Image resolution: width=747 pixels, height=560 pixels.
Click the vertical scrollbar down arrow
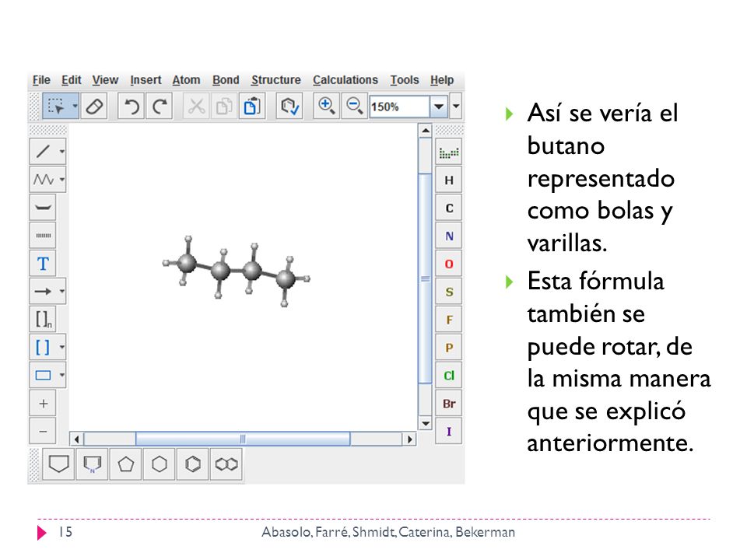[x=425, y=423]
